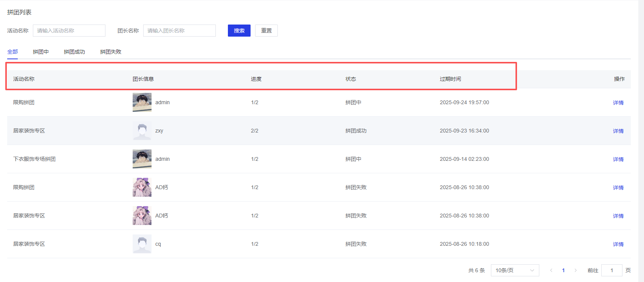Switch to the 拼团成功 tab
This screenshot has width=644, height=282.
coord(74,52)
